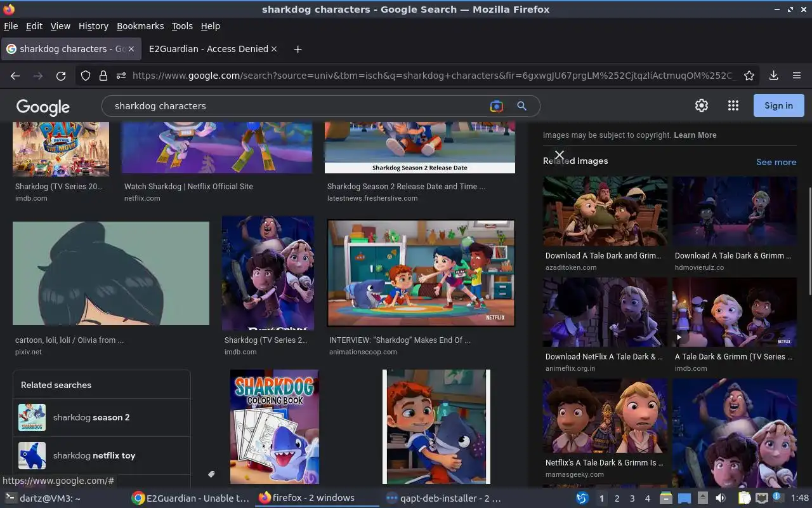Open the animeflix.org.in related image
This screenshot has width=812, height=508.
(605, 312)
